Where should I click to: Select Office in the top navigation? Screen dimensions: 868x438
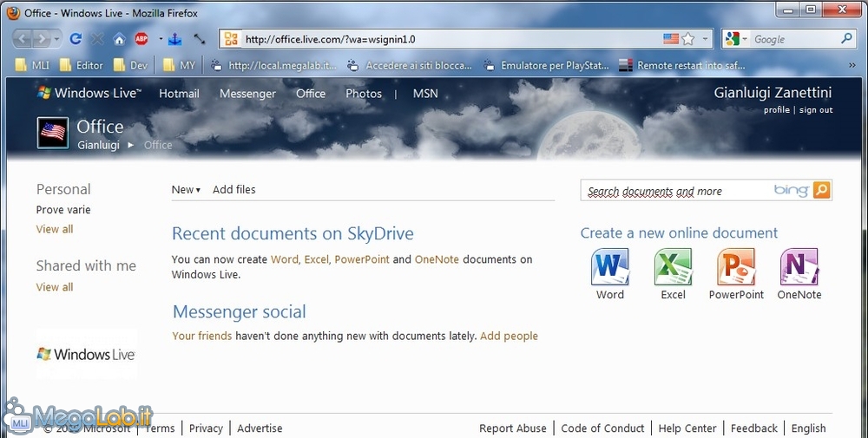[x=311, y=94]
